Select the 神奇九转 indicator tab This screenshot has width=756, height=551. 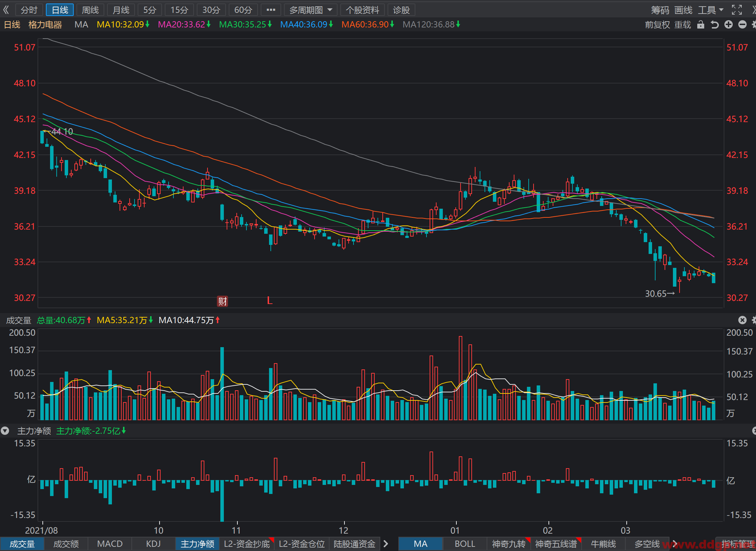pyautogui.click(x=509, y=544)
